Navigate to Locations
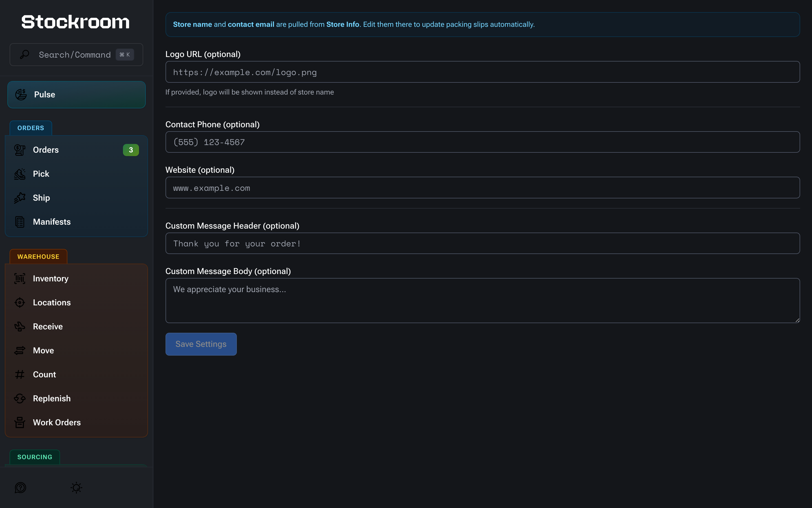This screenshot has width=812, height=508. pos(76,302)
